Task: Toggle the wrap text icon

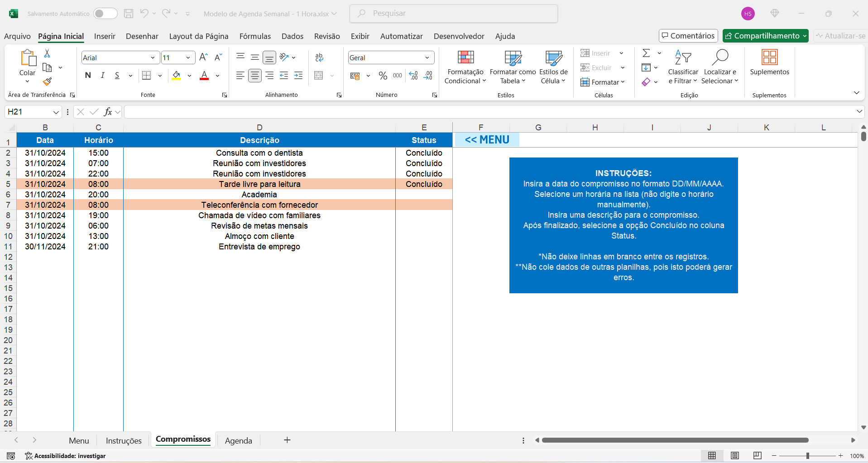Action: pyautogui.click(x=319, y=57)
